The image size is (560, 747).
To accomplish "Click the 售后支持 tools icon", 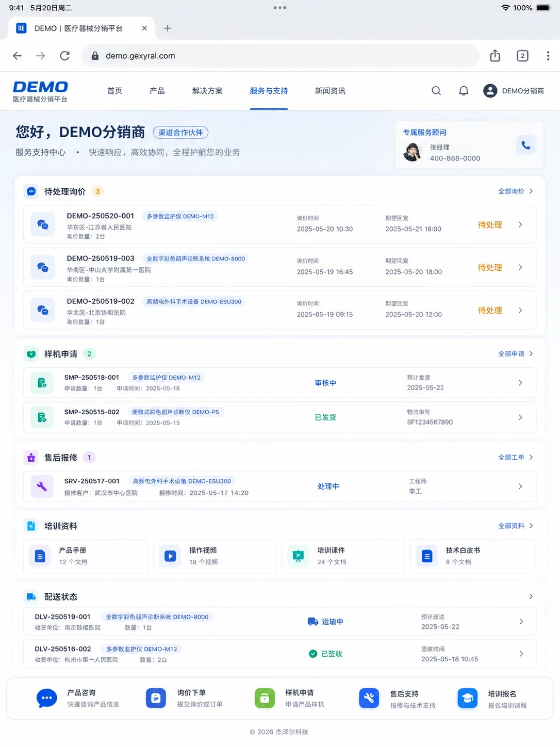I will pyautogui.click(x=369, y=699).
